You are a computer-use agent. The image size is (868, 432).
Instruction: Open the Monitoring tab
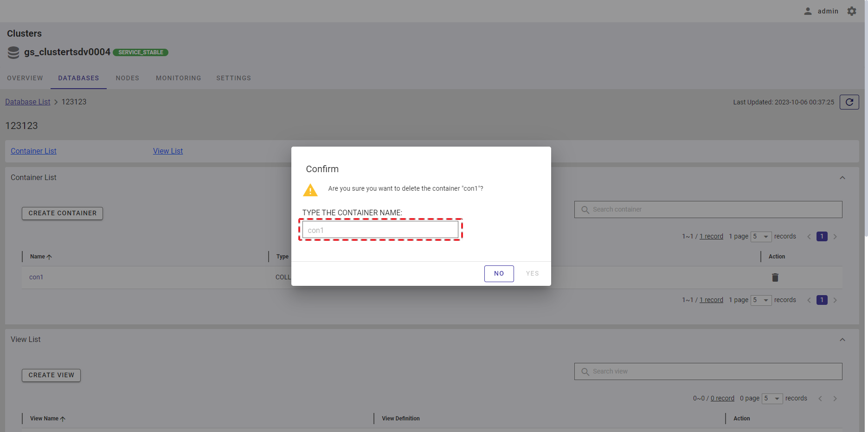[x=178, y=78]
